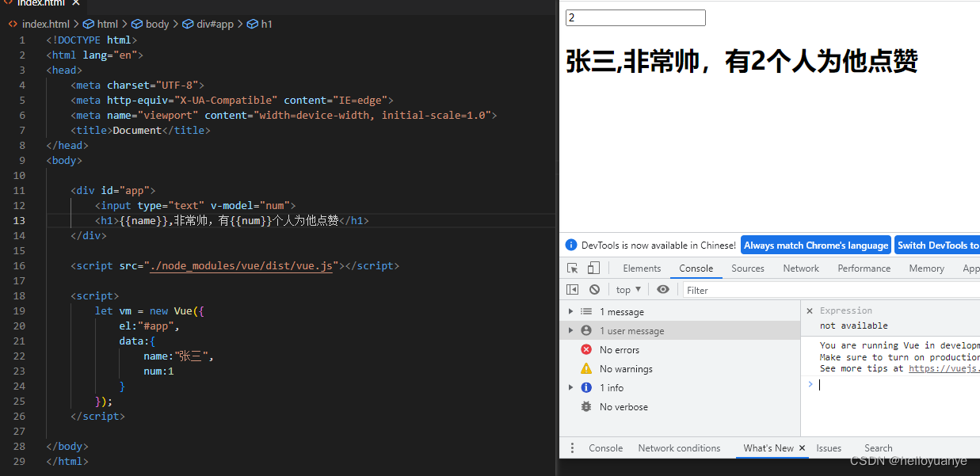This screenshot has width=980, height=476.
Task: Switch to the Sources tab
Action: click(x=747, y=268)
